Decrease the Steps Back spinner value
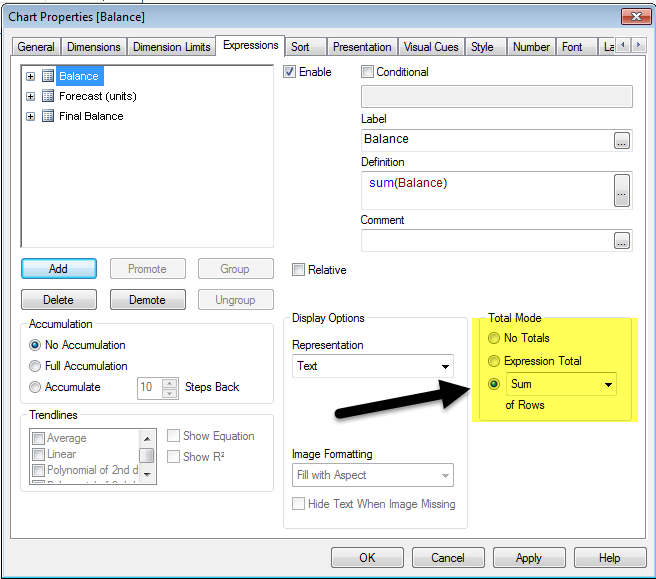This screenshot has width=656, height=579. pos(169,394)
